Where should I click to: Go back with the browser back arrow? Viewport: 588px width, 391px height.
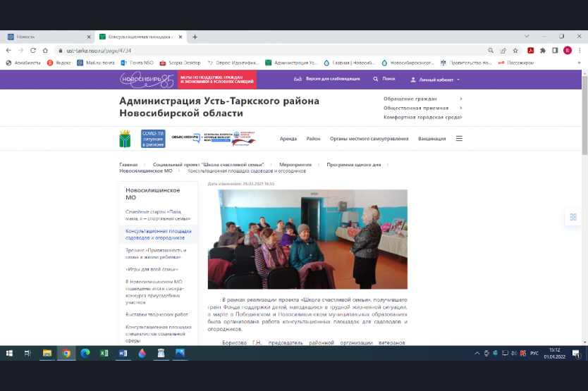(8, 50)
